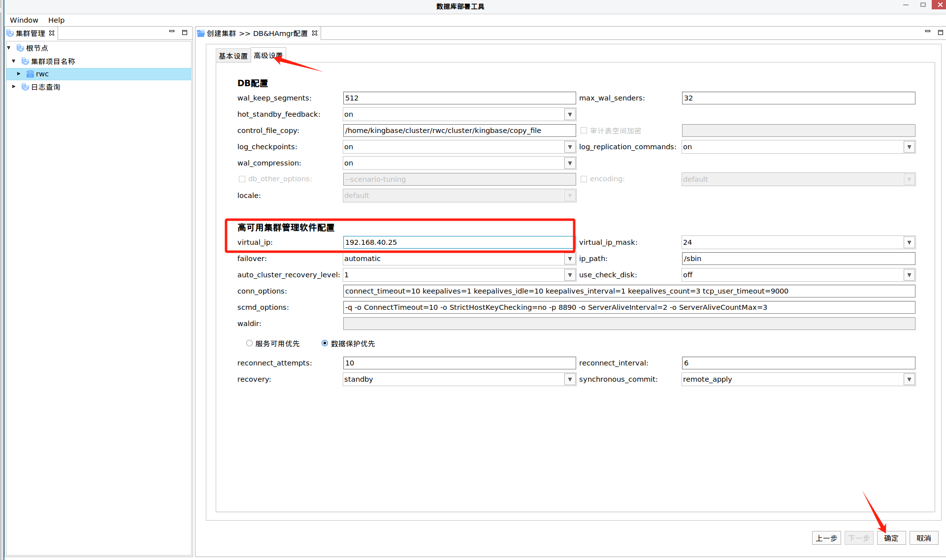The width and height of the screenshot is (946, 560).
Task: Click the 根节点 tree icon
Action: (x=20, y=48)
